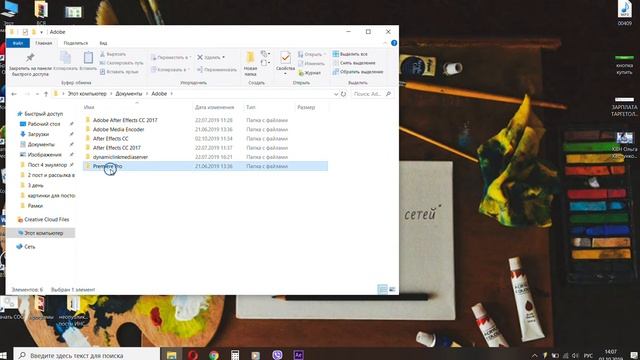The width and height of the screenshot is (640, 360).
Task: Click Adobe in address breadcrumb
Action: coord(159,94)
